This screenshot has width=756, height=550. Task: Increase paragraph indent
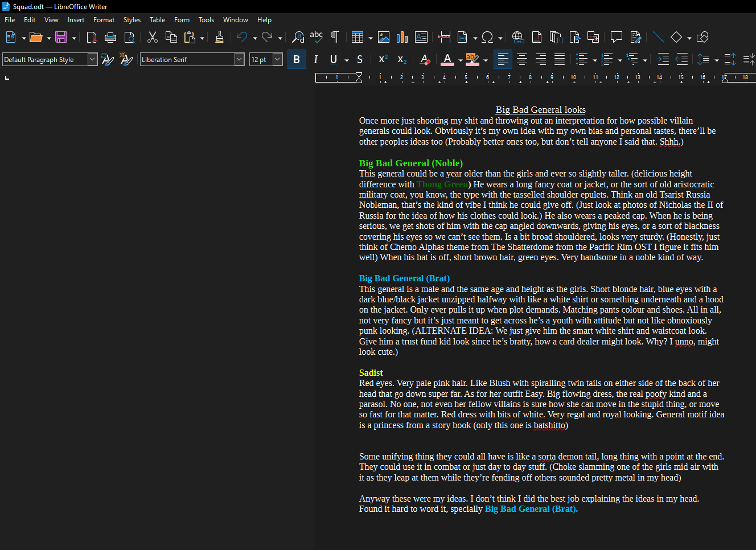pos(663,59)
